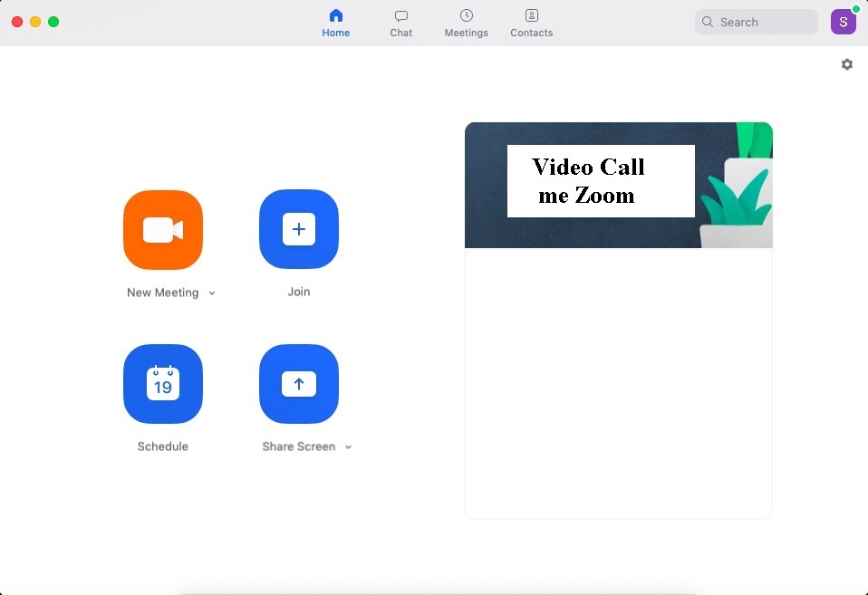
Task: Click the Share Screen text label
Action: pos(299,446)
